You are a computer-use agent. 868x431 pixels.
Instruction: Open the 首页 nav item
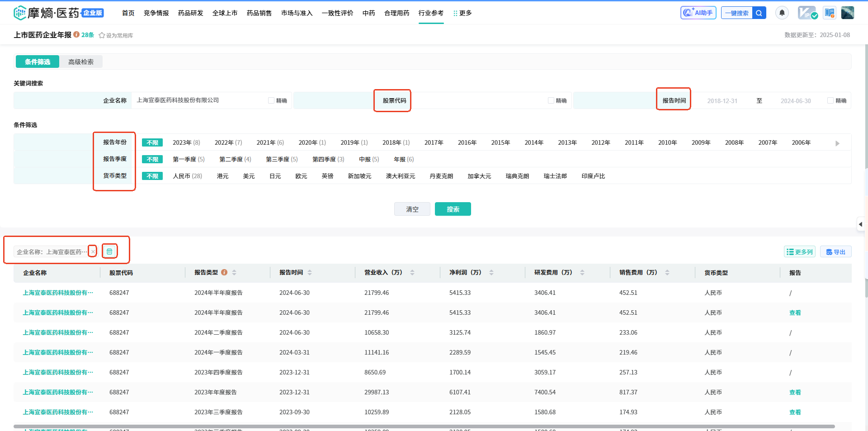tap(128, 13)
